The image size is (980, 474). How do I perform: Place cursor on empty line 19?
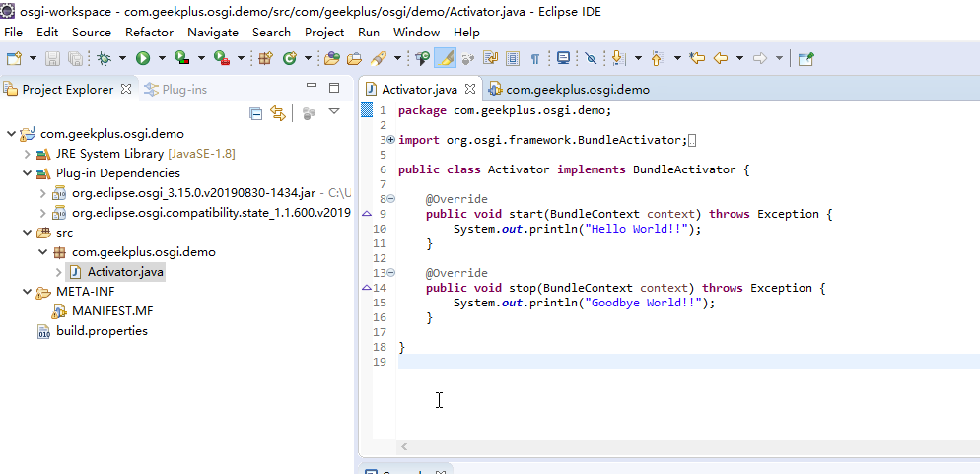click(689, 362)
